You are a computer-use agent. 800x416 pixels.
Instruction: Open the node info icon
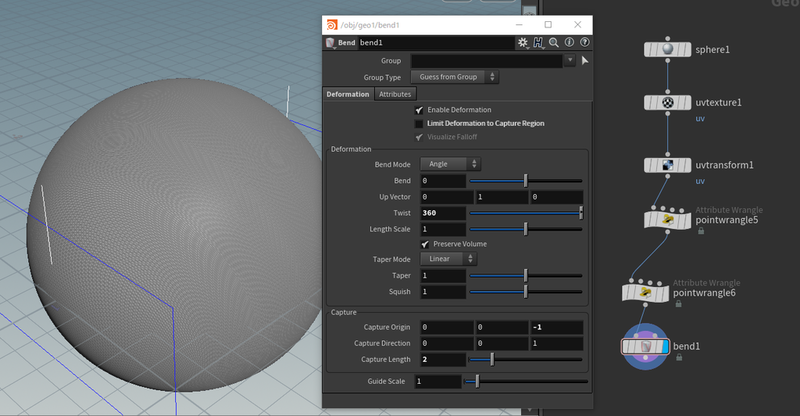(x=569, y=42)
